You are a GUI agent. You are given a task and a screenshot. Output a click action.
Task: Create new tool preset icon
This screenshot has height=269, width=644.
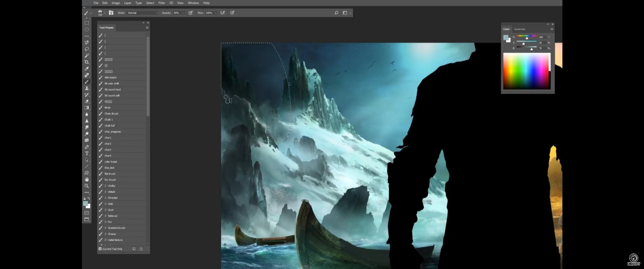click(x=134, y=249)
